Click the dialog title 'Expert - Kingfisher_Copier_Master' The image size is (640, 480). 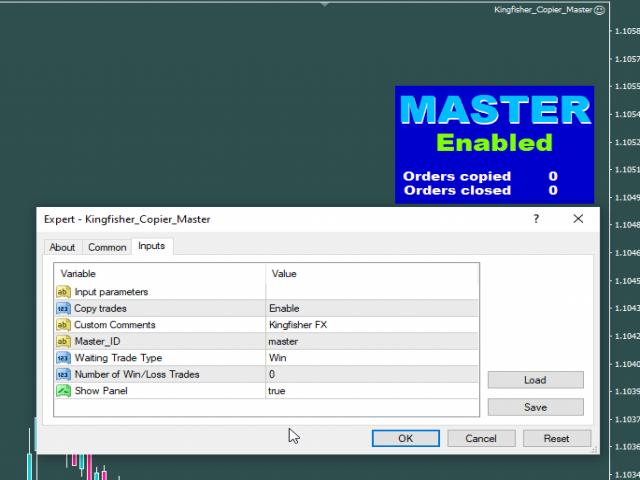coord(127,219)
